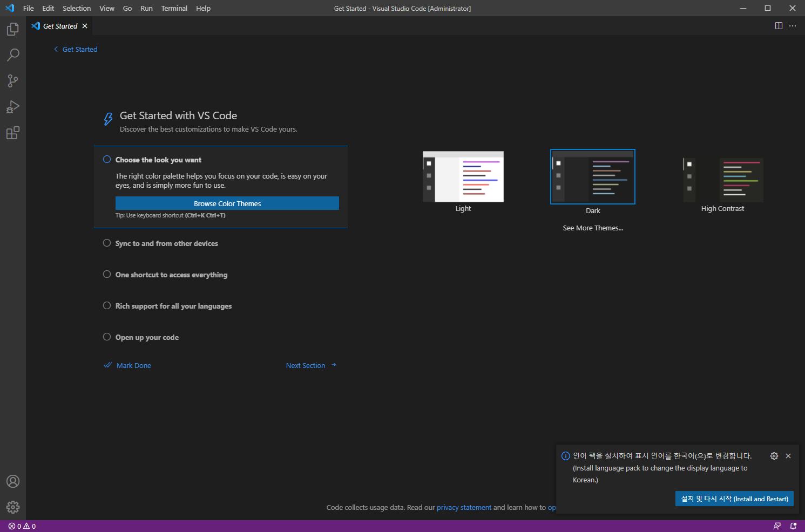The height and width of the screenshot is (532, 805).
Task: Open the Selection menu
Action: point(77,8)
